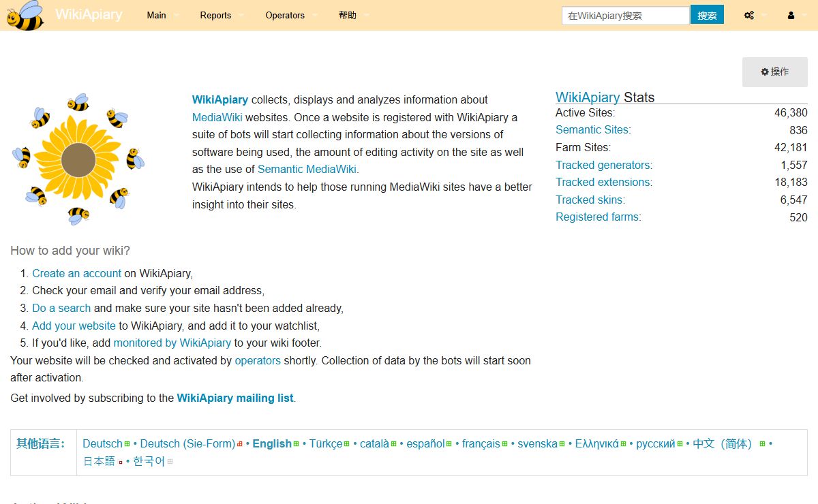This screenshot has width=818, height=504.
Task: Click the WikiApiary brand title
Action: coord(89,14)
